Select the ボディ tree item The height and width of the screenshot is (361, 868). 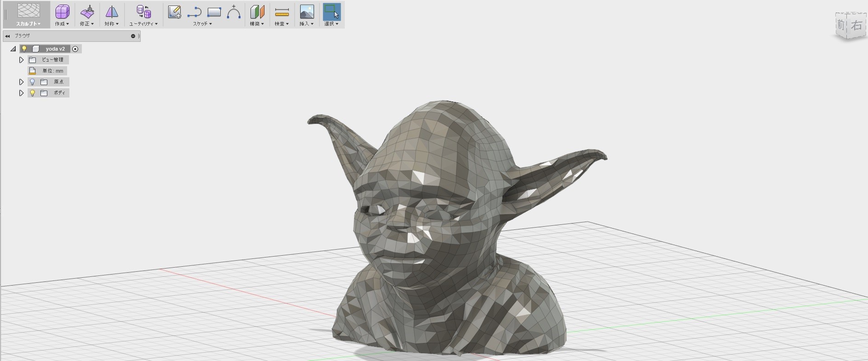(48, 93)
